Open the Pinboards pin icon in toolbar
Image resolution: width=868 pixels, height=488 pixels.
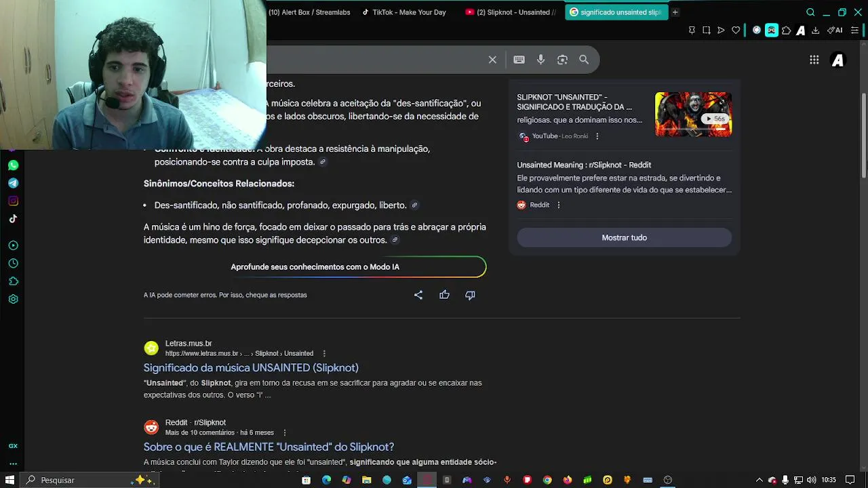tap(692, 30)
